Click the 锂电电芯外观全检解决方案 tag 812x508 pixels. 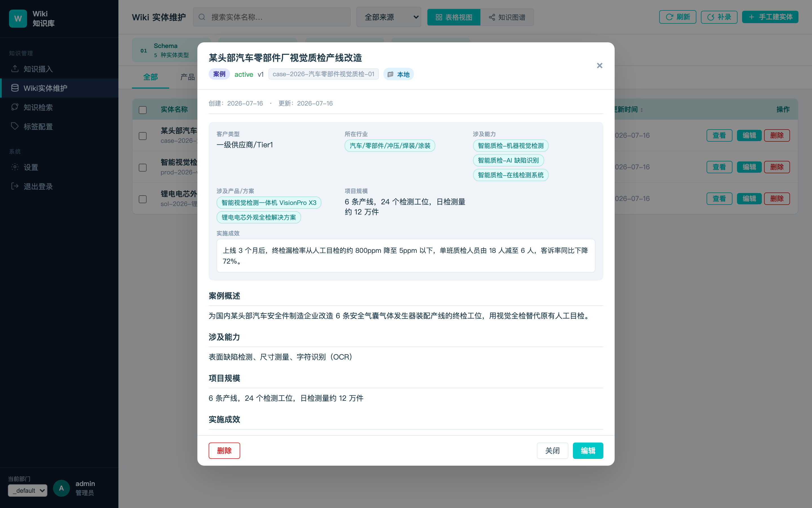click(258, 217)
